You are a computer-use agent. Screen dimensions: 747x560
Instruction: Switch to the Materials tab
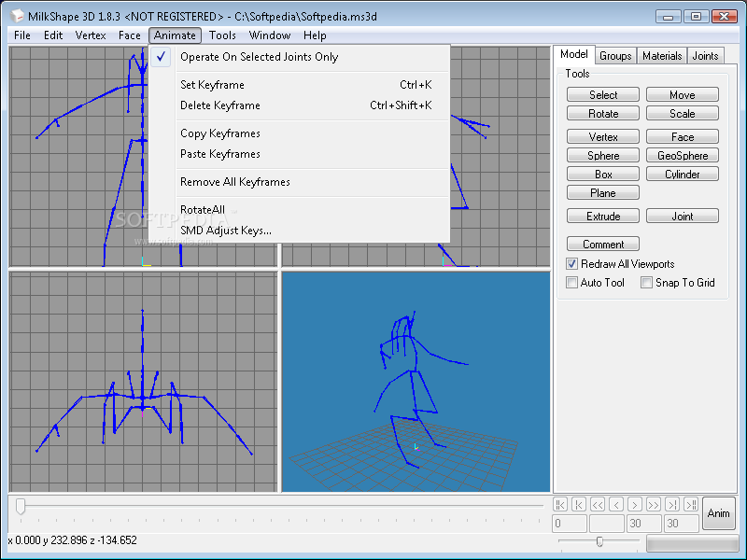(x=662, y=56)
